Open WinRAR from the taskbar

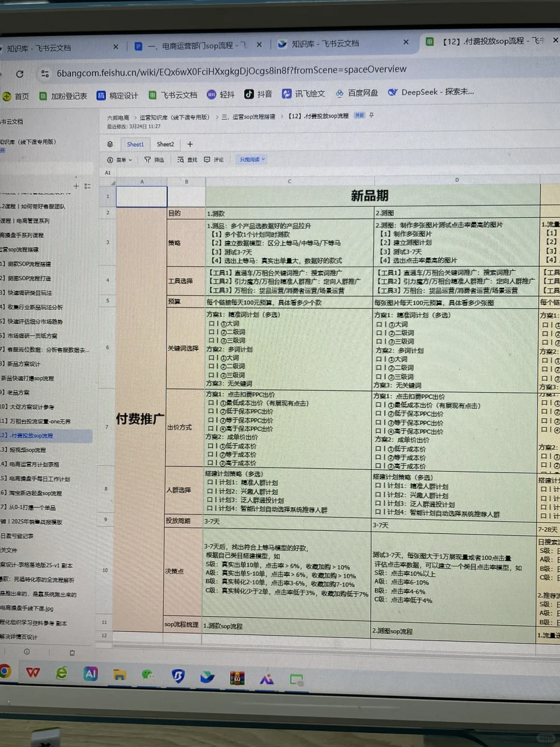pyautogui.click(x=237, y=677)
